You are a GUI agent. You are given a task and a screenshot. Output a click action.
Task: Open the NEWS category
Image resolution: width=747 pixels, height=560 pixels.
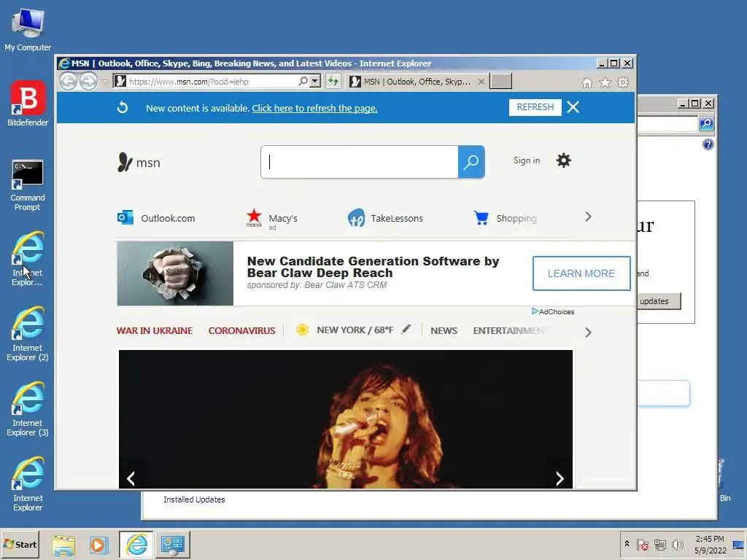[x=444, y=330]
